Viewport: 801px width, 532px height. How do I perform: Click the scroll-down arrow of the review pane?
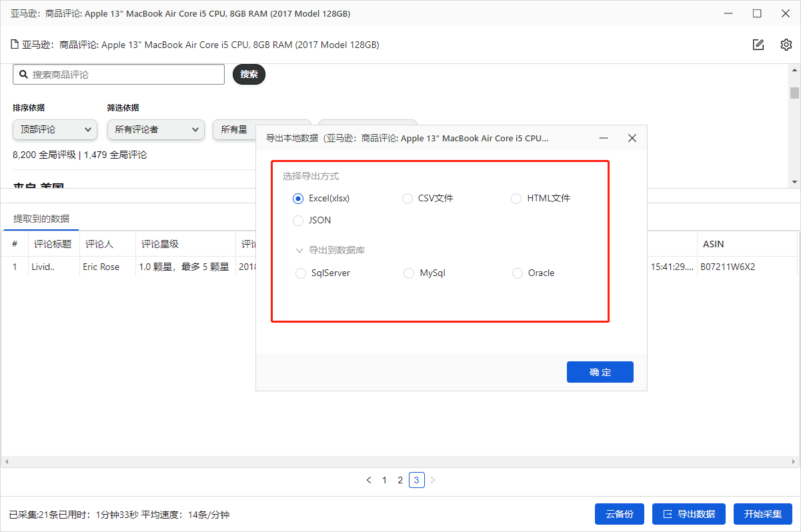coord(794,182)
